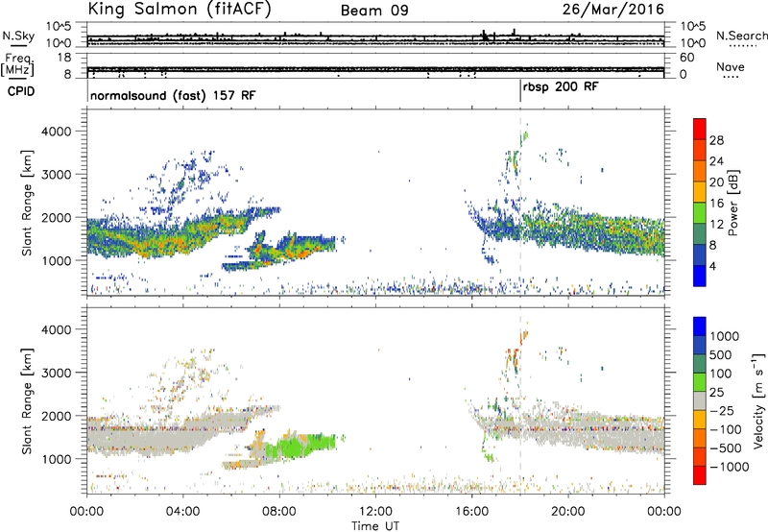Click the '08:00' time axis tick label

click(279, 512)
